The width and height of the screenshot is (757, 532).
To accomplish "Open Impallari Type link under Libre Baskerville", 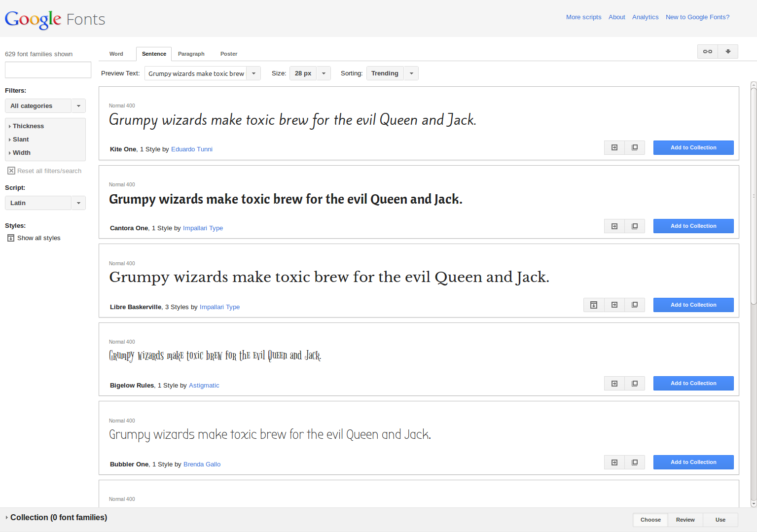I will point(219,307).
